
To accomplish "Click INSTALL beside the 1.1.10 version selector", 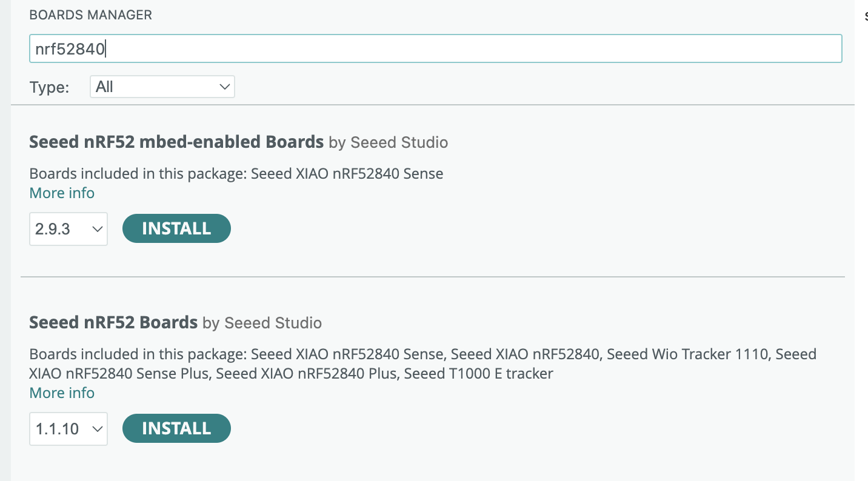I will pyautogui.click(x=176, y=428).
